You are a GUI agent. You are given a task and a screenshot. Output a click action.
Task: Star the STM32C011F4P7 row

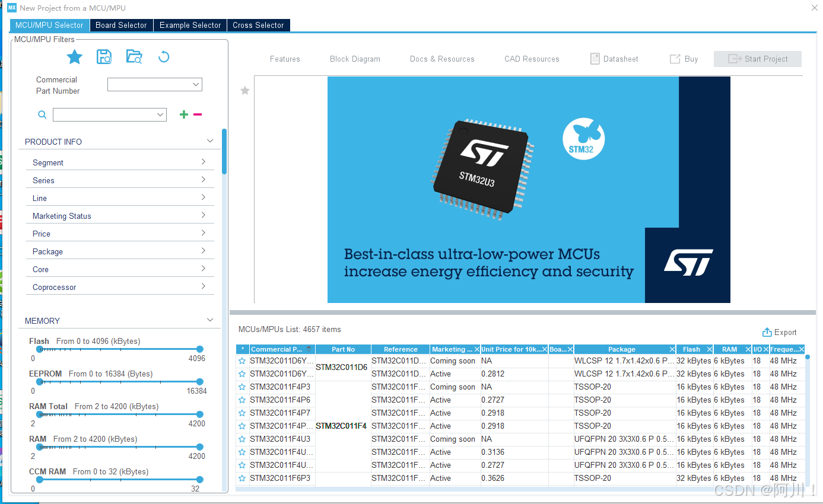pos(242,413)
